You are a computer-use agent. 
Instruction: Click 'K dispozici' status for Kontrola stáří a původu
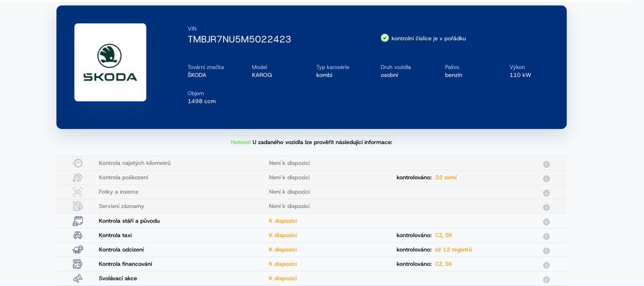pos(283,221)
